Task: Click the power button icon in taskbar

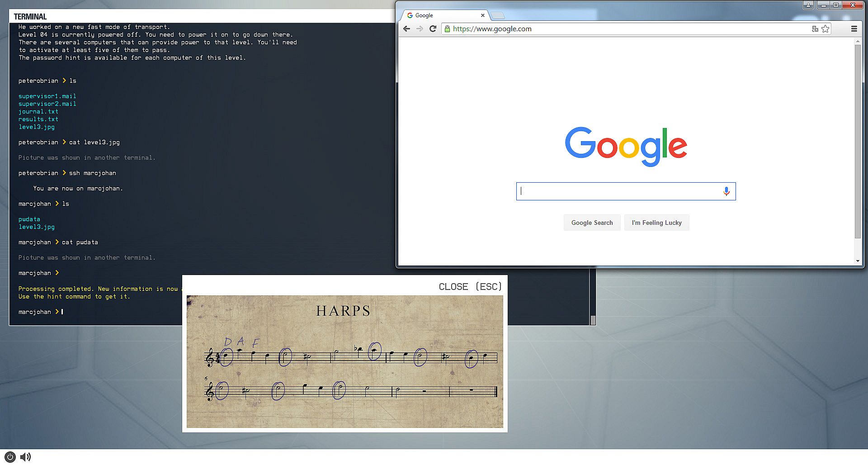Action: point(10,457)
